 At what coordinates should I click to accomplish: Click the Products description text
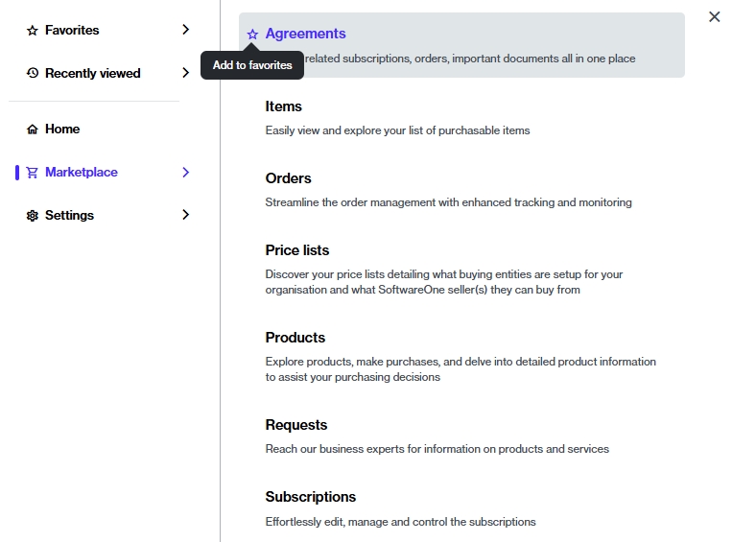click(461, 369)
